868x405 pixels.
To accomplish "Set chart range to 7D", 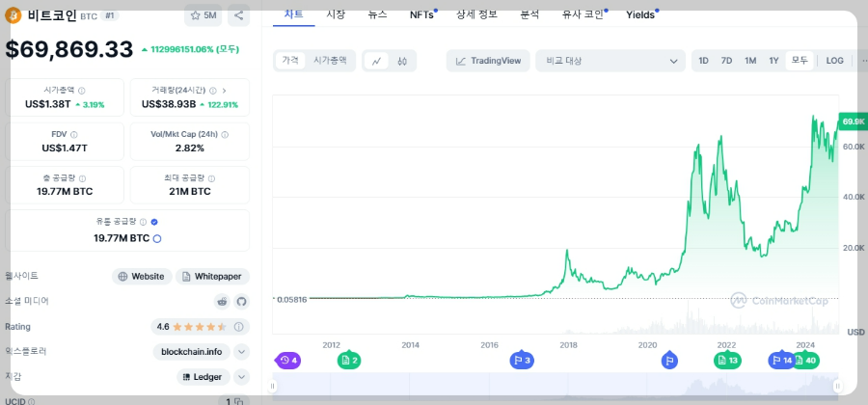I will coord(727,61).
